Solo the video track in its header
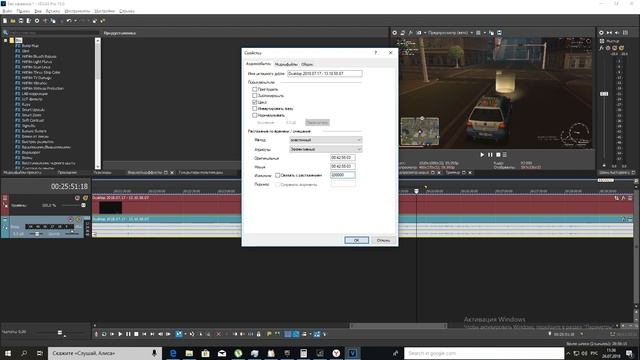 [x=85, y=198]
